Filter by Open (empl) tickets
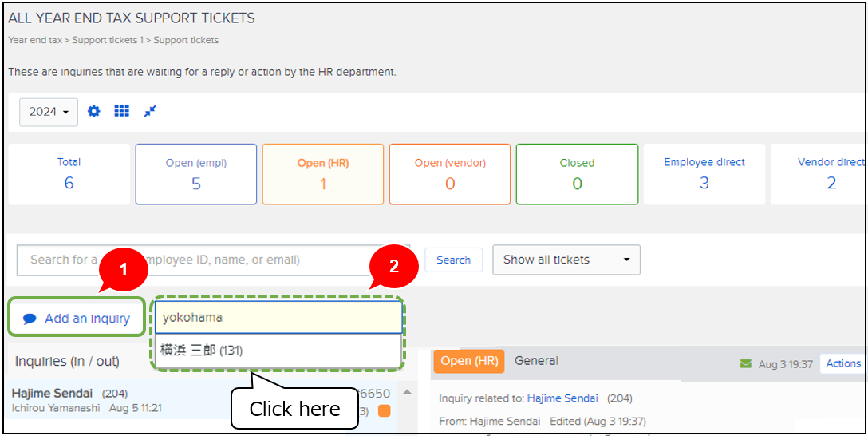This screenshot has height=436, width=868. tap(196, 173)
